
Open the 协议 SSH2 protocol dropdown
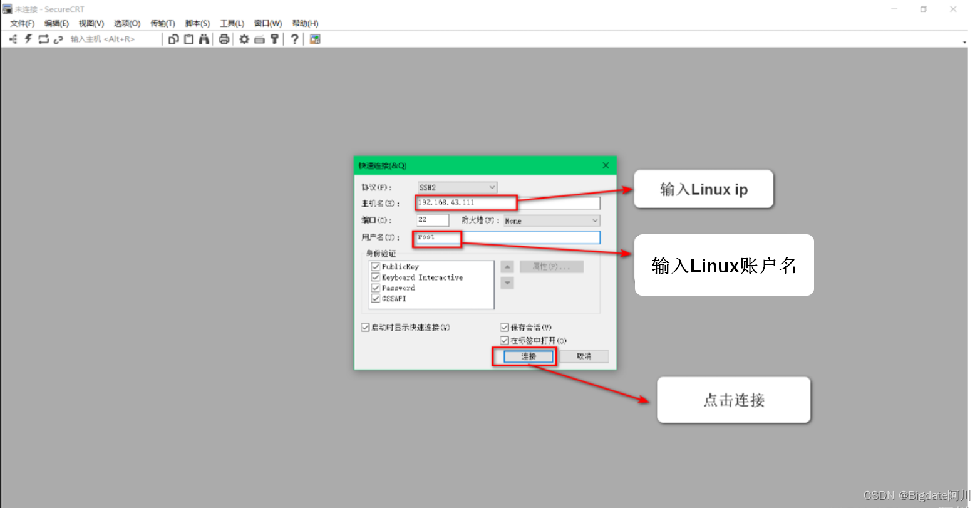457,187
